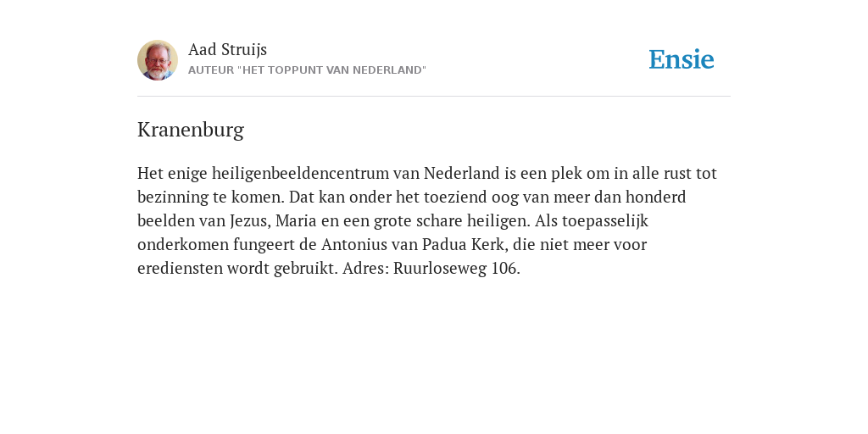Click the word toepasselijk ending third line
The image size is (868, 434).
(605, 221)
